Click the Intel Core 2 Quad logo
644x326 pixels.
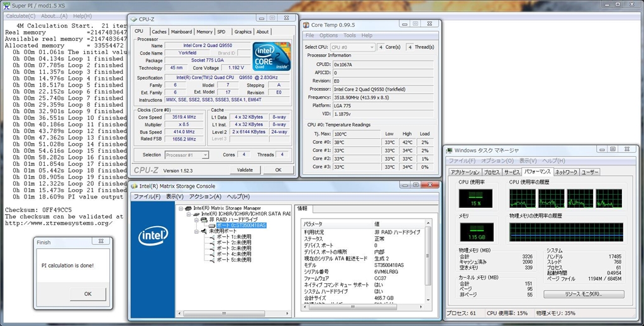click(x=272, y=56)
